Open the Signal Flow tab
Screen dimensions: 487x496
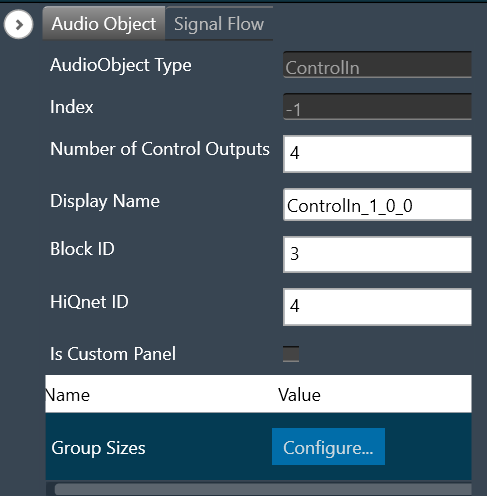pyautogui.click(x=219, y=24)
